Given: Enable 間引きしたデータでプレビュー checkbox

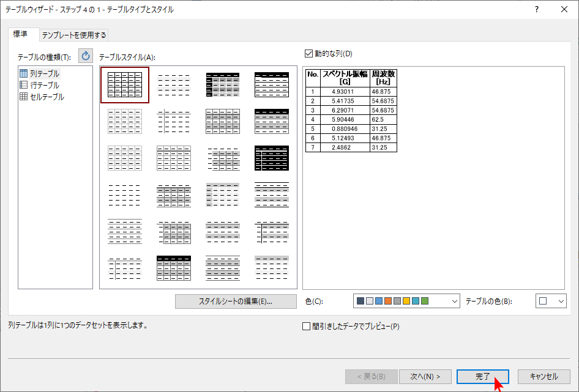Looking at the screenshot, I should click(x=306, y=327).
